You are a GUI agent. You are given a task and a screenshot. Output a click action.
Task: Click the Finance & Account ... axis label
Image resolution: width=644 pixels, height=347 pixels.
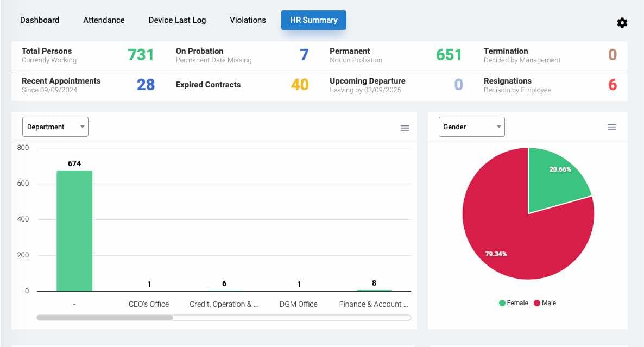coord(374,304)
